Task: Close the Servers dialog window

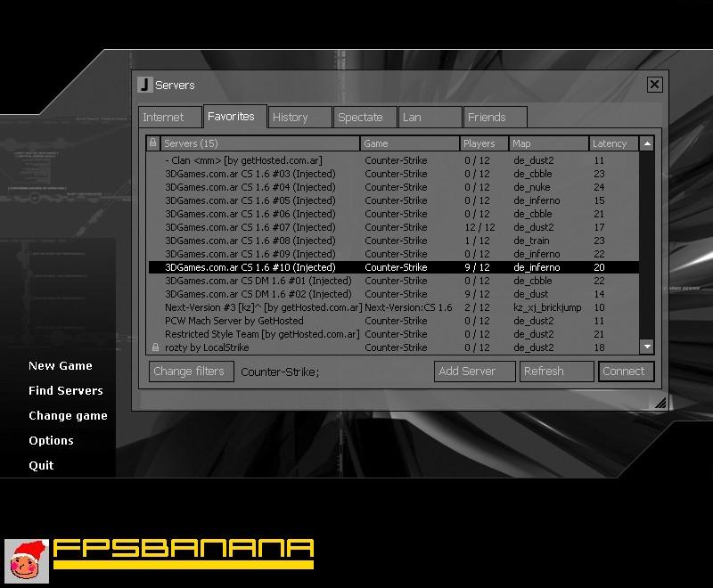Action: [x=654, y=85]
